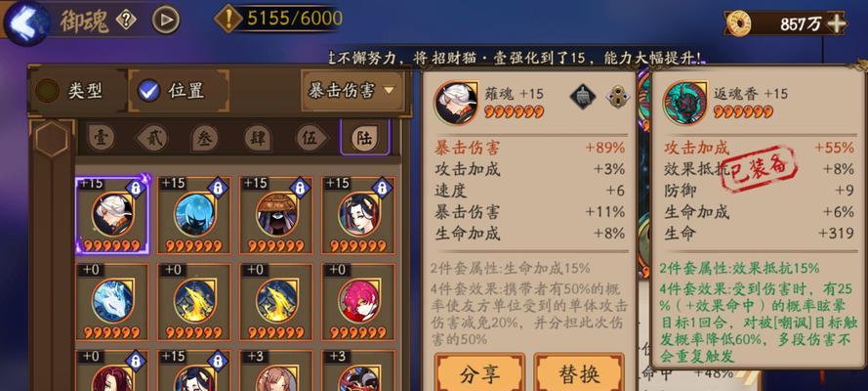Screen dimensions: 868x391
Task: Open the 暴击伤害 sort dropdown
Action: point(351,90)
